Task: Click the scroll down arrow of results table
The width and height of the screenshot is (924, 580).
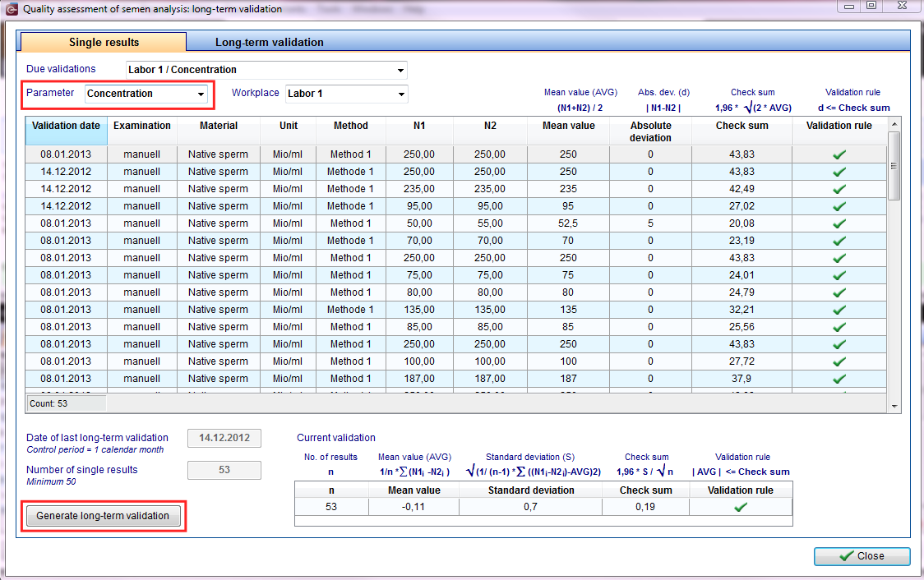Action: [894, 407]
